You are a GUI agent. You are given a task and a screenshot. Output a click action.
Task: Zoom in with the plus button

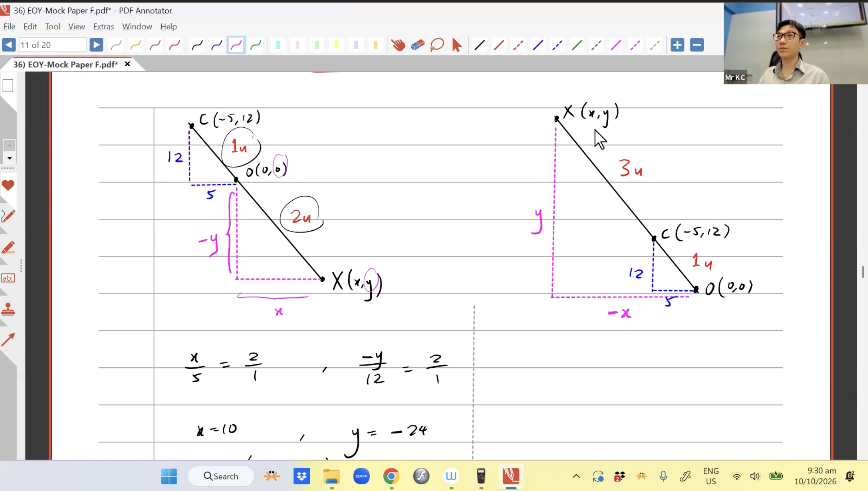click(677, 45)
